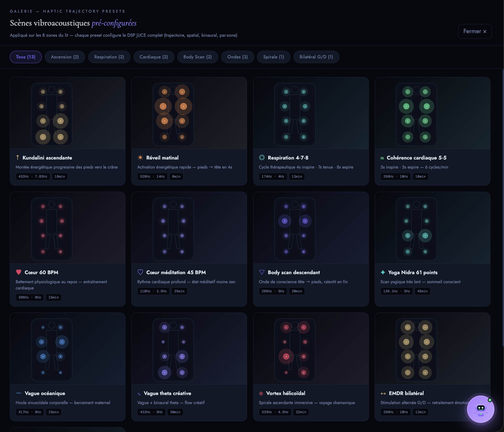Click the 432Hz · 7.83Hz tag on Kundalini

pyautogui.click(x=33, y=176)
